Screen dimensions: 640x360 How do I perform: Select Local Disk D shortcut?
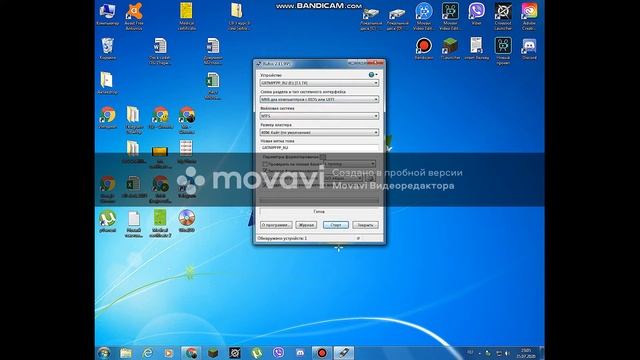pyautogui.click(x=397, y=18)
